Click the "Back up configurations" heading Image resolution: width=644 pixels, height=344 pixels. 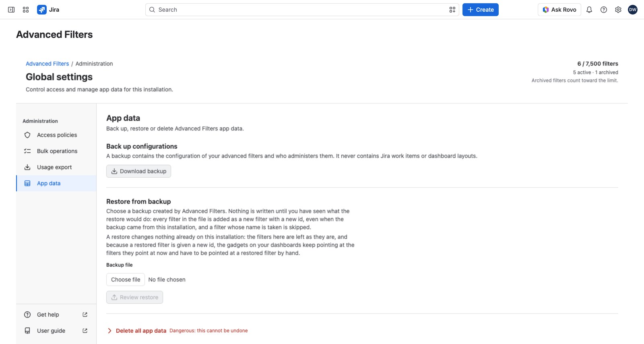[x=142, y=146]
